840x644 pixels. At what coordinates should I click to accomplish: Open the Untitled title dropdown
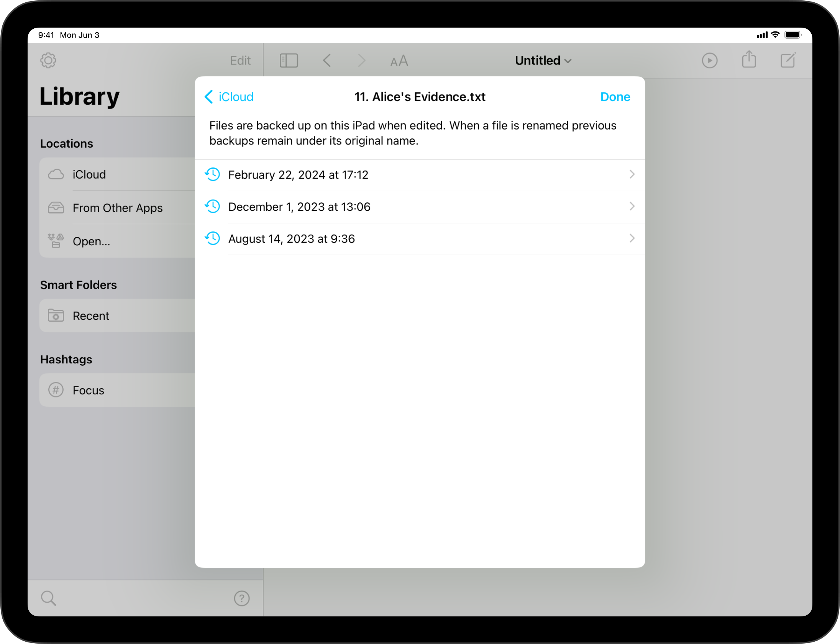(543, 61)
